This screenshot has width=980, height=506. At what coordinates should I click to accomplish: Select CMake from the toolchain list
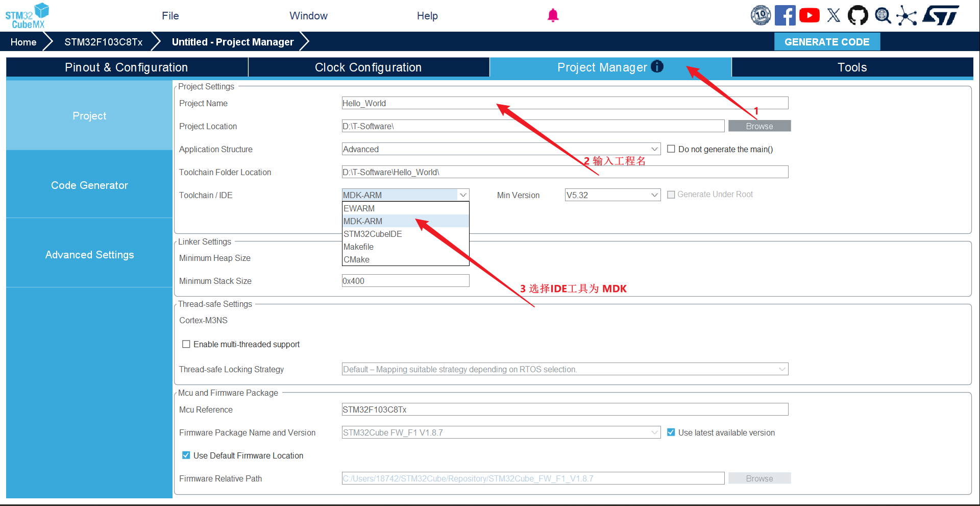[x=405, y=259]
